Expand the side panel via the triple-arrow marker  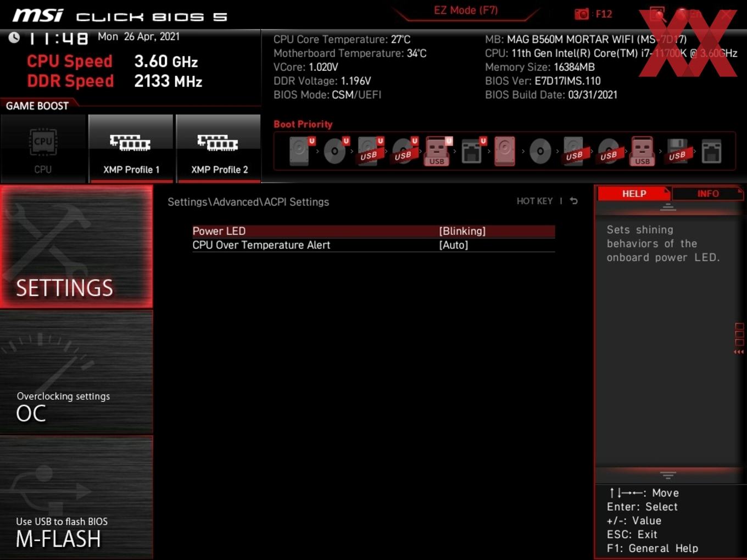739,352
